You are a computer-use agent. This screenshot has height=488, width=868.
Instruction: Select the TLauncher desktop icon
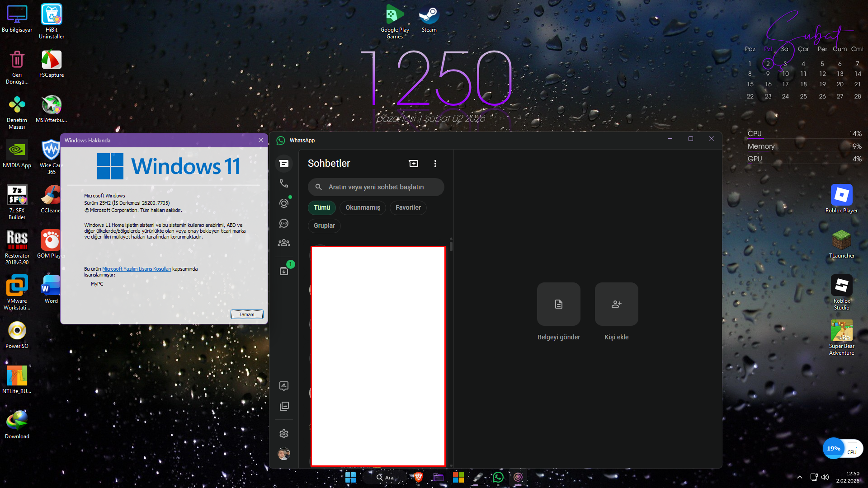tap(841, 244)
